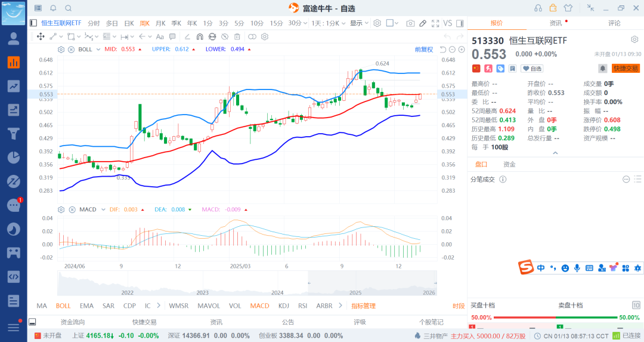Click the price alert bell icon

pos(603,69)
